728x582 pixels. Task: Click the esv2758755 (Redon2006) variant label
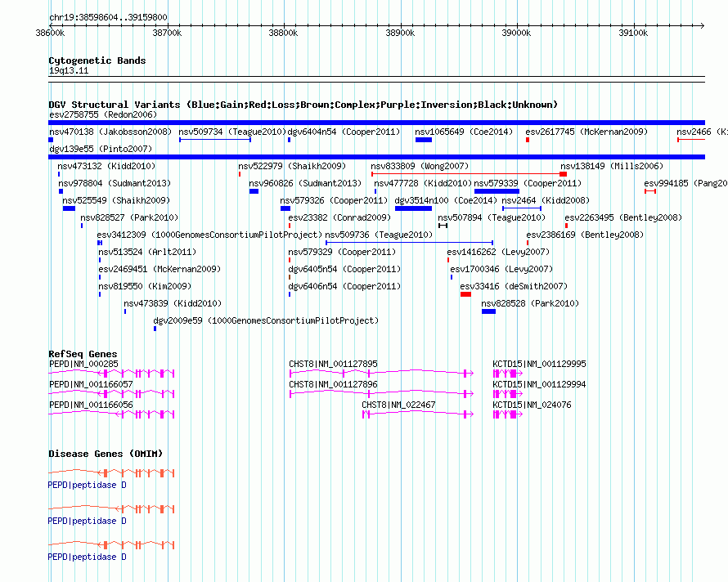pyautogui.click(x=103, y=114)
